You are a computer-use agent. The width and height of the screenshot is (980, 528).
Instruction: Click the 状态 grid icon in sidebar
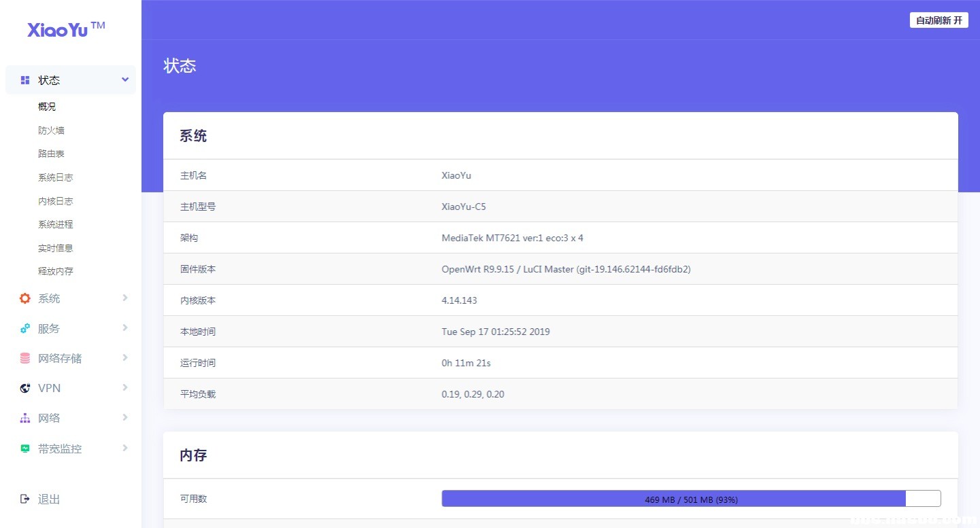25,80
